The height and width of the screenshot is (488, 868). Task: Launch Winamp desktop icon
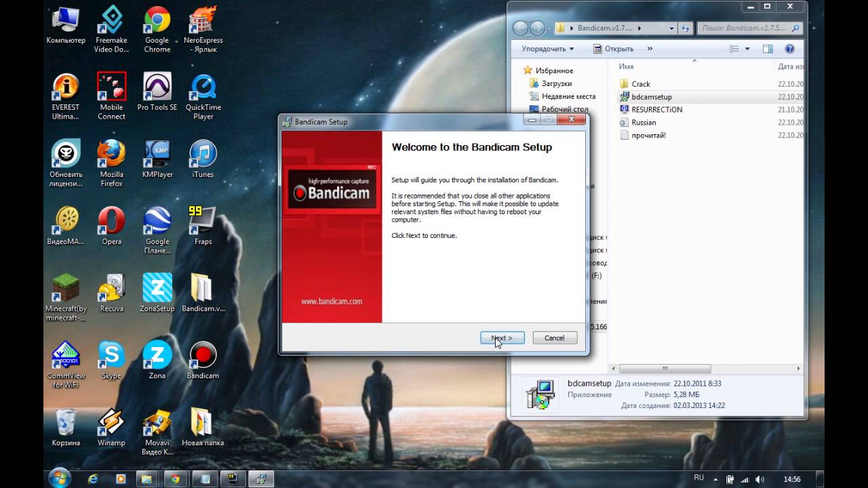111,428
